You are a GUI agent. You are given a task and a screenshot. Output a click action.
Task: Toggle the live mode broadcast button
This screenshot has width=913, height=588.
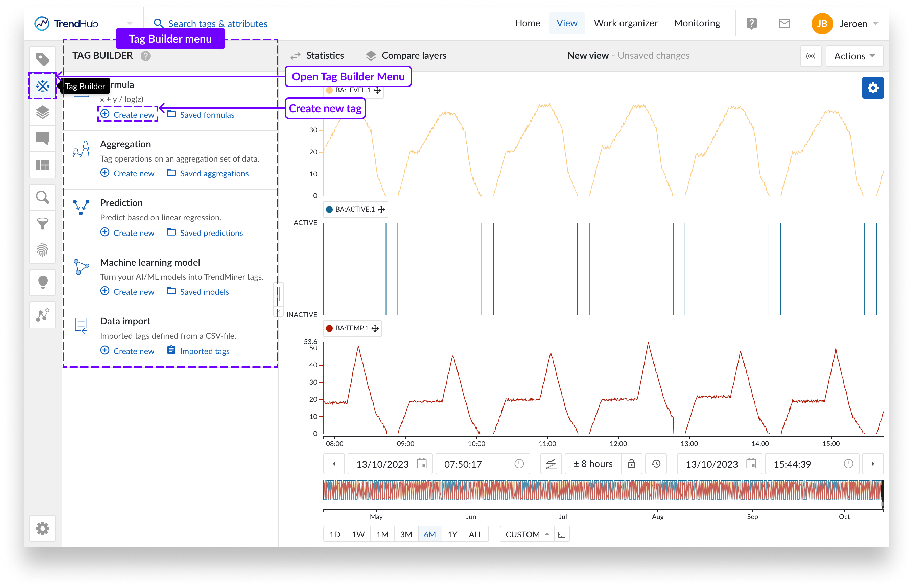pyautogui.click(x=811, y=56)
